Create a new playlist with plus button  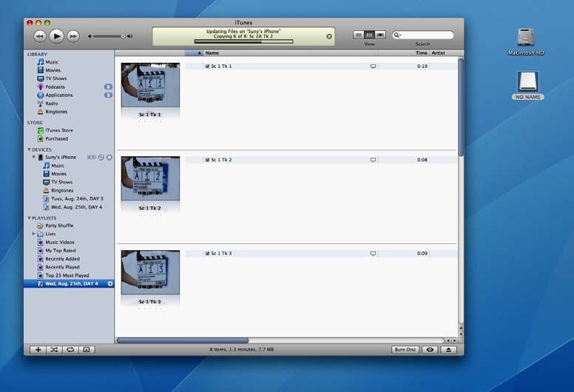[38, 350]
